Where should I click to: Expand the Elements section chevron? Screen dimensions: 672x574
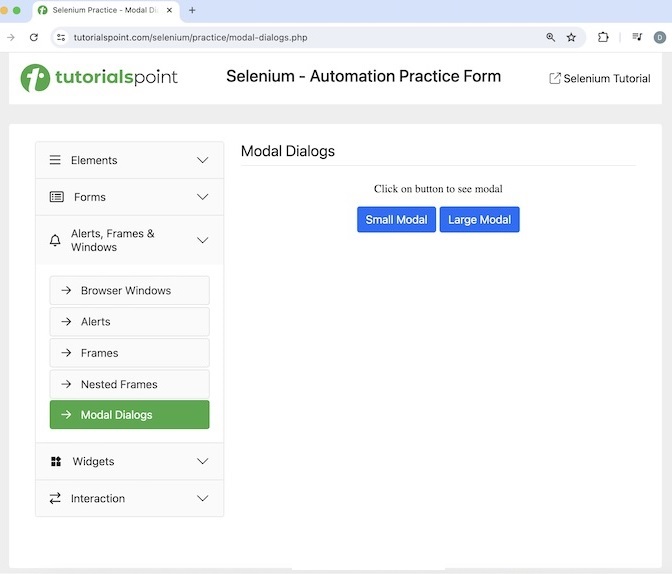(203, 160)
